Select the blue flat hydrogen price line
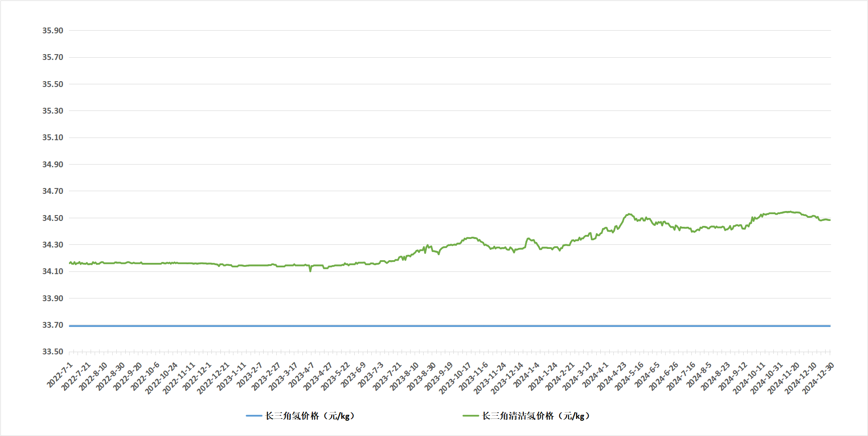868x436 pixels. pos(450,326)
